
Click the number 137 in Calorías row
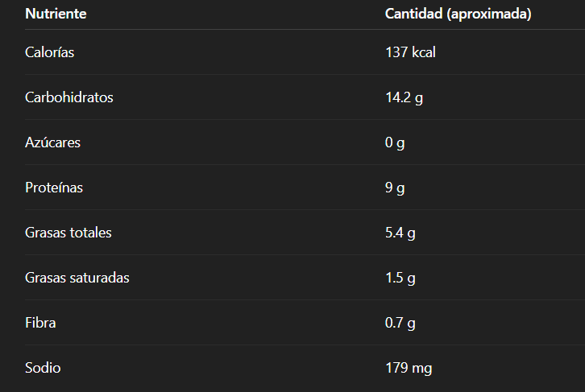(396, 52)
